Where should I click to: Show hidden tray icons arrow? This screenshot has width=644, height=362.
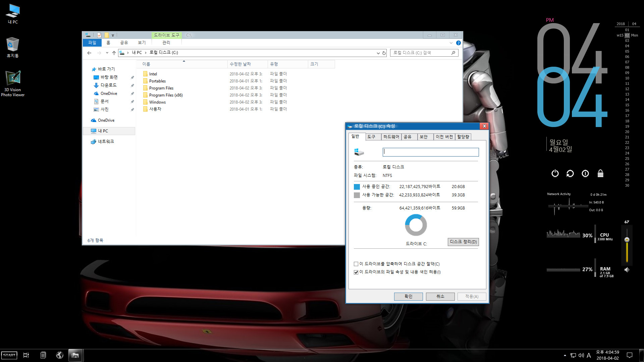[x=565, y=355]
